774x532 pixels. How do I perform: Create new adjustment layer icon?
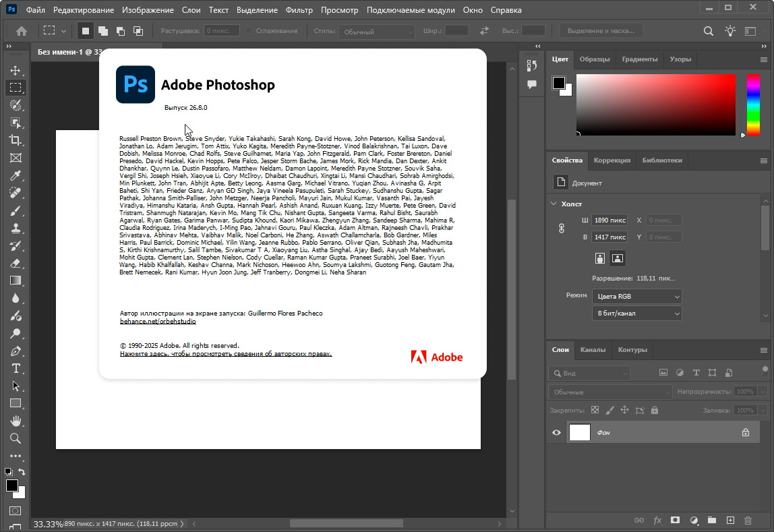point(694,520)
